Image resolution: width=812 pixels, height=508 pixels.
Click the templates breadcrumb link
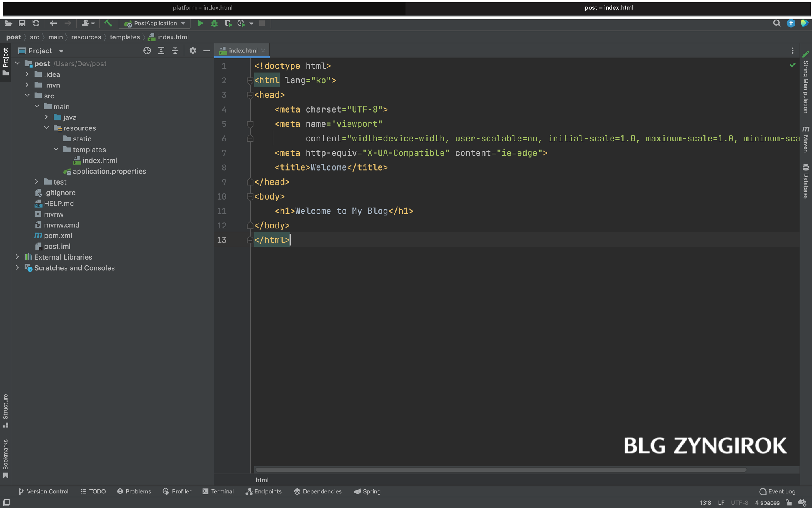pyautogui.click(x=125, y=37)
